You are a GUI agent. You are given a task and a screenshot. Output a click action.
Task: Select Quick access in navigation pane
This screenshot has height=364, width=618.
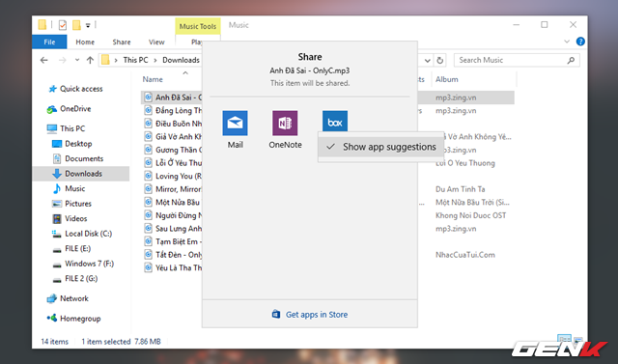click(75, 89)
